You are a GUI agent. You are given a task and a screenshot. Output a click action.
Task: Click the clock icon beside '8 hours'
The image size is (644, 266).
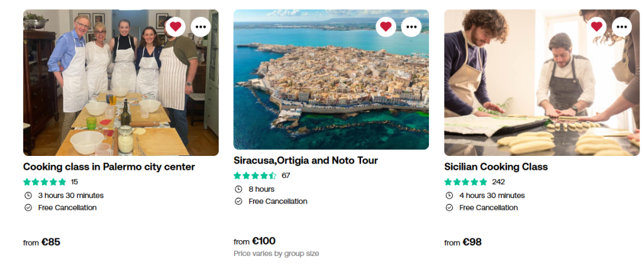[x=238, y=189]
